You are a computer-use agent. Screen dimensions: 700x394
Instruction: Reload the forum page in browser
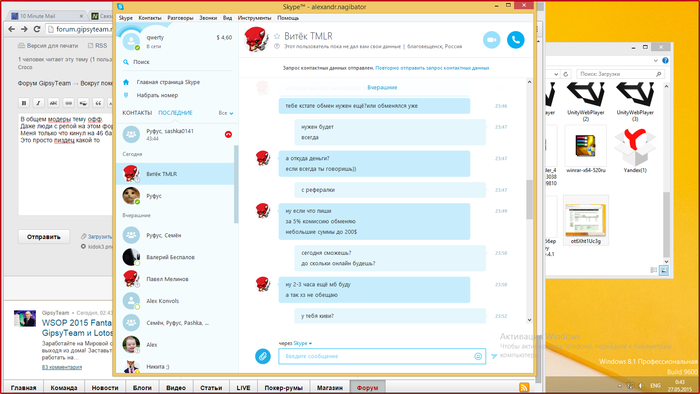(37, 29)
